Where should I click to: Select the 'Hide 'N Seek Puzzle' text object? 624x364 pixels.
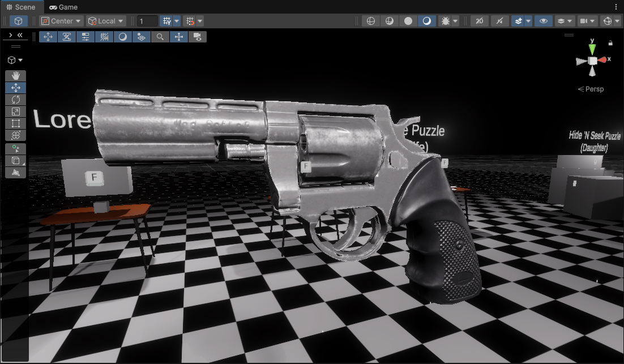pyautogui.click(x=595, y=141)
